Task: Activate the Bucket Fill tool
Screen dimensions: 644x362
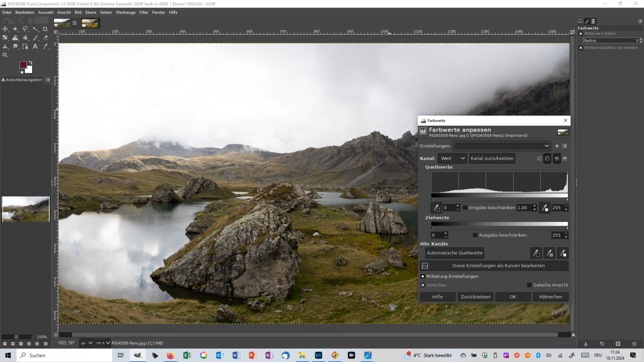Action: pos(25,38)
